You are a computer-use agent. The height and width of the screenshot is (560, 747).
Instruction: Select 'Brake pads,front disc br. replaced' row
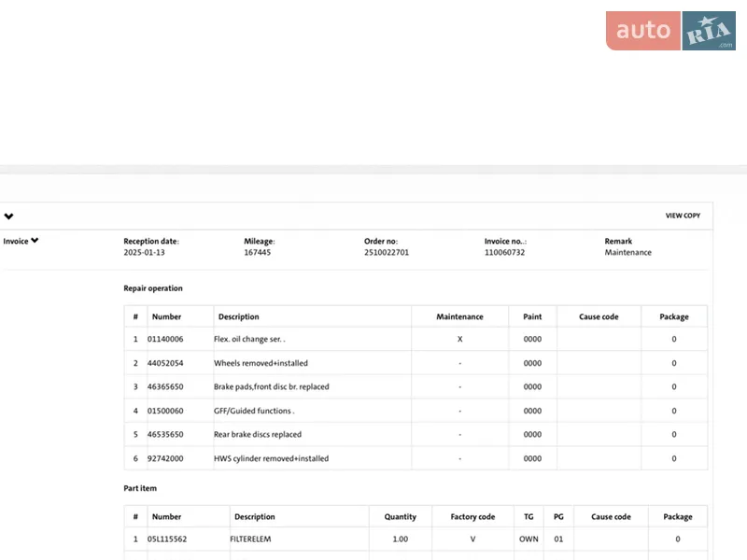(x=416, y=386)
